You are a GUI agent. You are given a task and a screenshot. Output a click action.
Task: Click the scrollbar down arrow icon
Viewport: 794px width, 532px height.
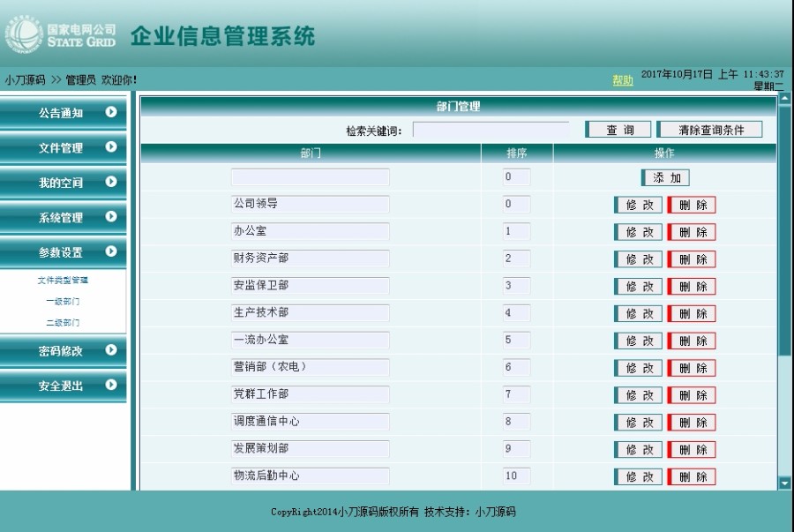pos(782,483)
